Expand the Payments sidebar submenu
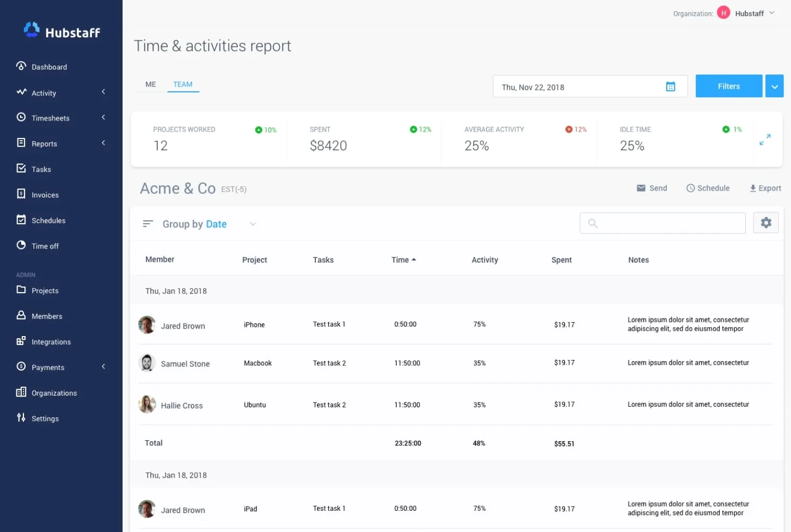This screenshot has width=791, height=532. (104, 366)
